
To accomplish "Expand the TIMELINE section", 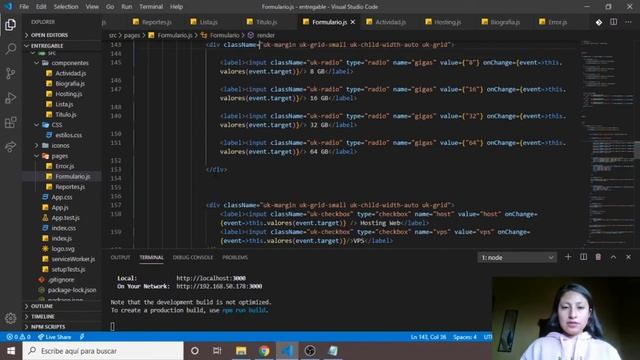I will tap(61, 316).
